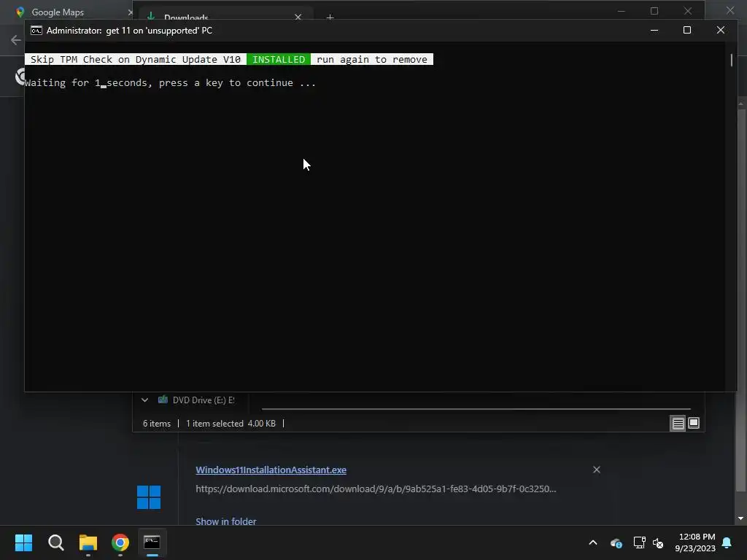Click the Chrome page scrollbar down arrow

(741, 518)
